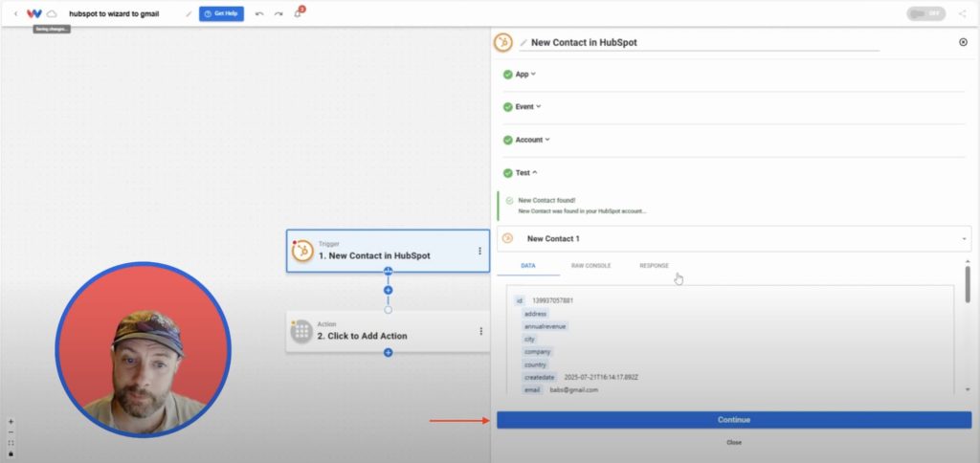
Task: Click the grid app icon on action node
Action: (301, 331)
